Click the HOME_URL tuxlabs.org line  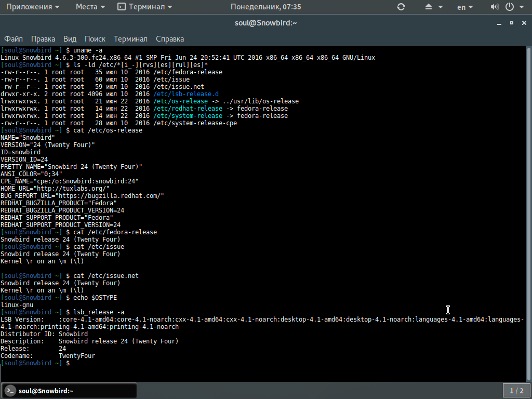pyautogui.click(x=55, y=189)
